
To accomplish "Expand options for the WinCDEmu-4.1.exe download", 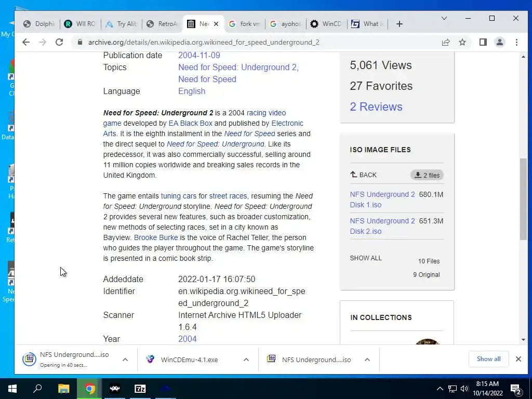I will [x=246, y=360].
